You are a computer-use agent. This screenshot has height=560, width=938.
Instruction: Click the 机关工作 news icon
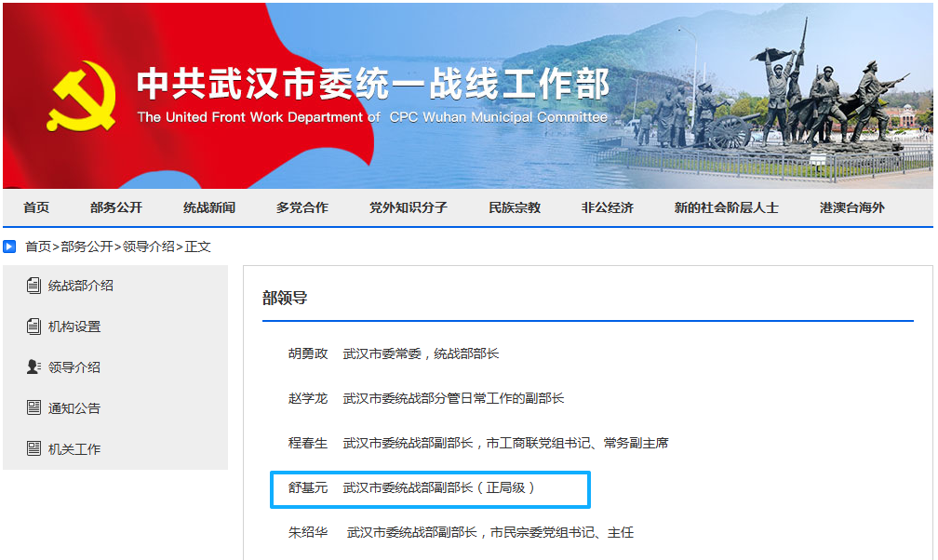tap(33, 448)
